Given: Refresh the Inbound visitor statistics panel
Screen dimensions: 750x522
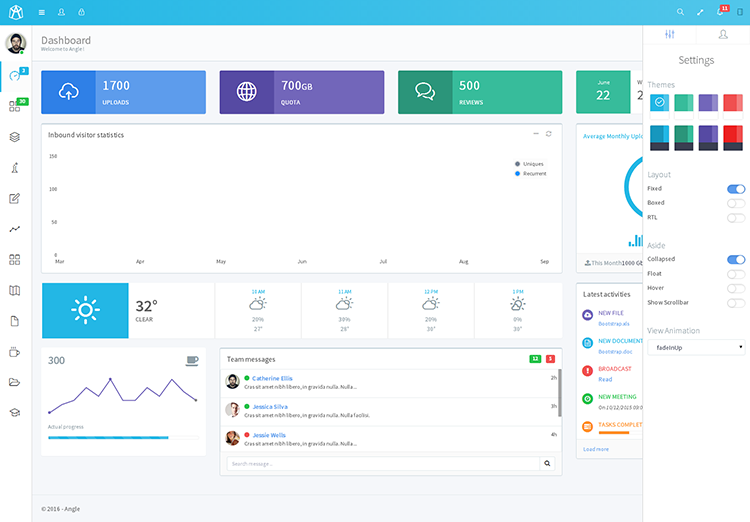Looking at the screenshot, I should point(549,134).
